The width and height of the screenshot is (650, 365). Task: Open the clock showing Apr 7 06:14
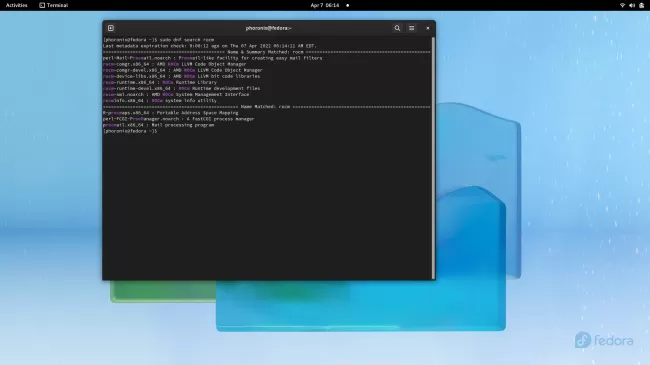click(x=325, y=5)
